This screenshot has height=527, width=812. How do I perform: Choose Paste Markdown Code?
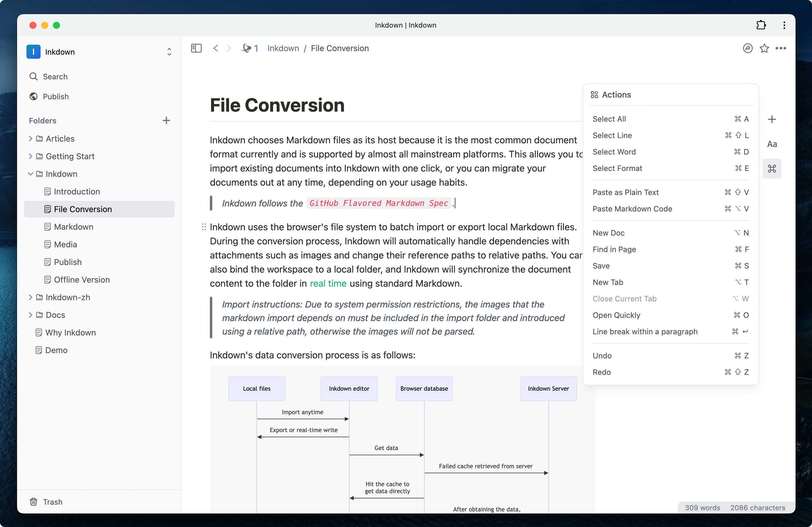[x=670, y=209]
